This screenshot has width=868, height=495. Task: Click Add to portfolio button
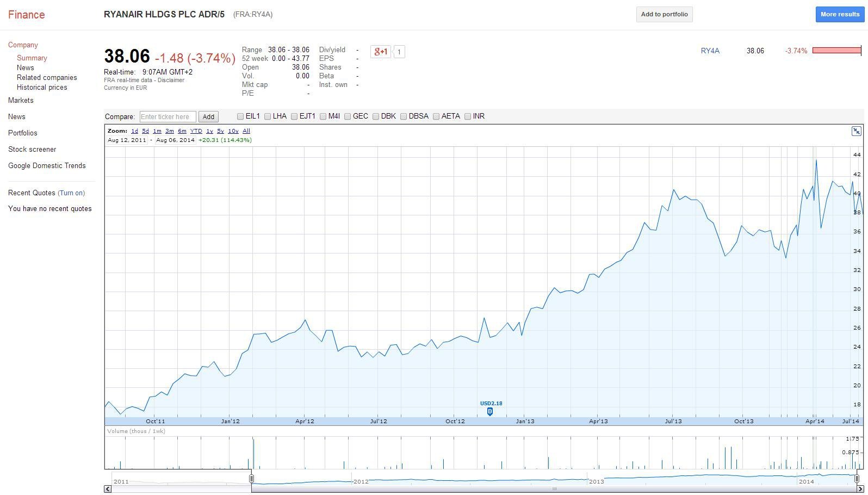[x=664, y=15]
